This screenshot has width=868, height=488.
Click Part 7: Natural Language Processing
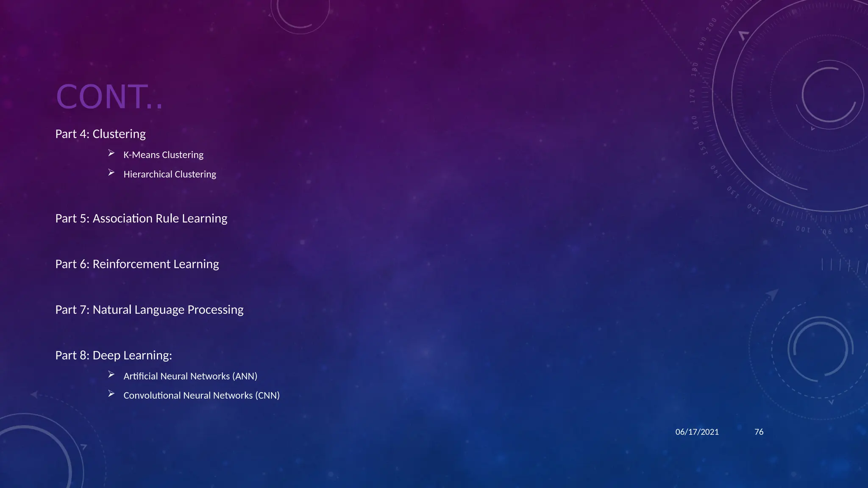(x=149, y=310)
